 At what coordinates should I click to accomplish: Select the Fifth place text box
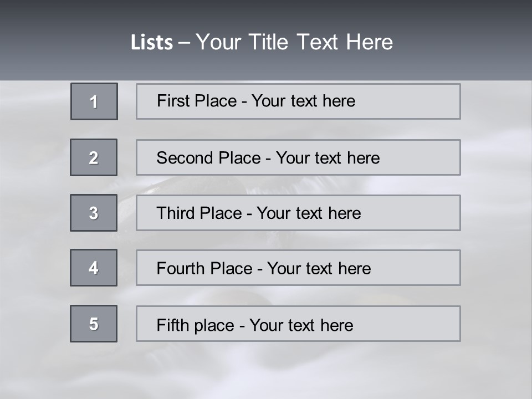tap(298, 324)
